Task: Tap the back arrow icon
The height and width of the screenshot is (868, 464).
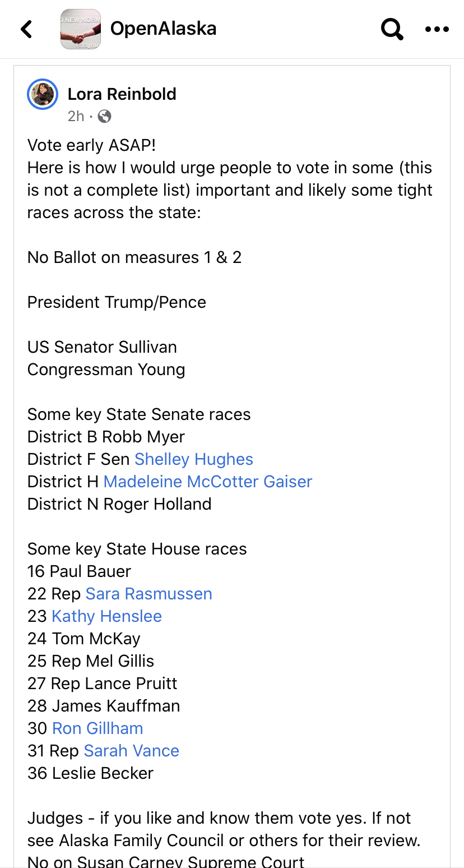Action: [x=26, y=29]
